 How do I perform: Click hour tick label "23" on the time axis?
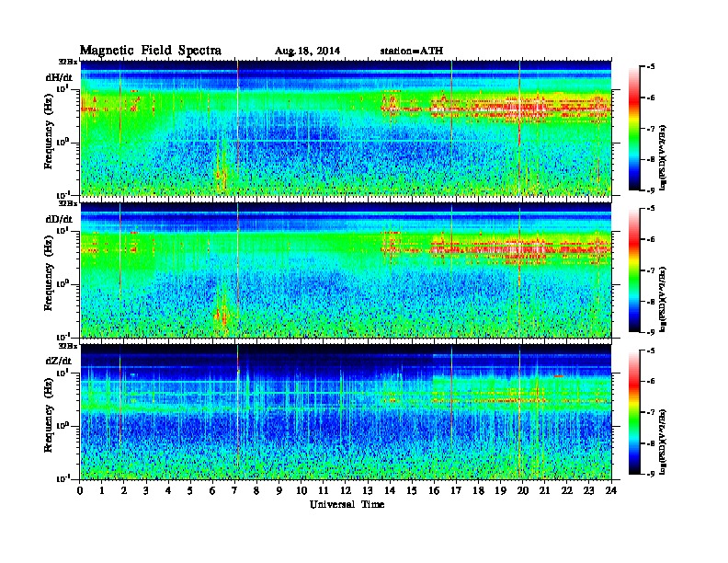click(589, 490)
